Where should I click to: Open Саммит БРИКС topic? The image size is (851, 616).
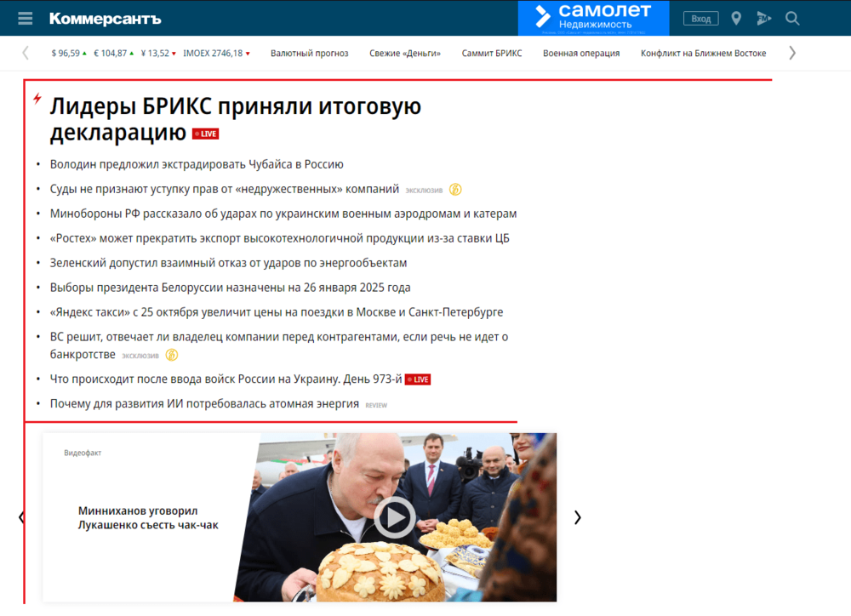(492, 54)
